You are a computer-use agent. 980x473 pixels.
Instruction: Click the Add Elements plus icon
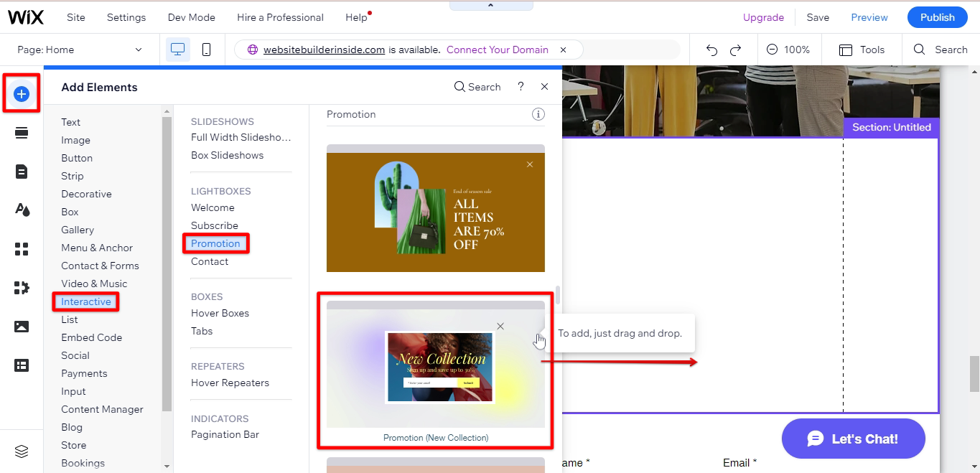22,93
